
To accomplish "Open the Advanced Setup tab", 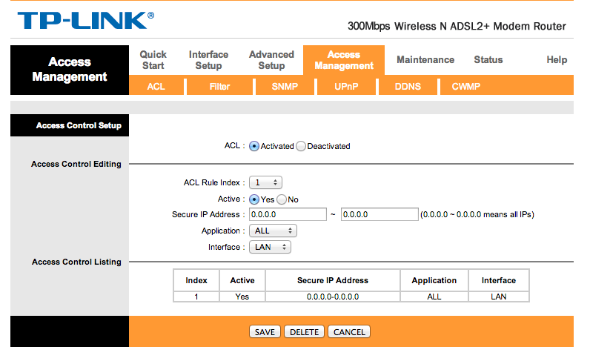I will pyautogui.click(x=271, y=60).
